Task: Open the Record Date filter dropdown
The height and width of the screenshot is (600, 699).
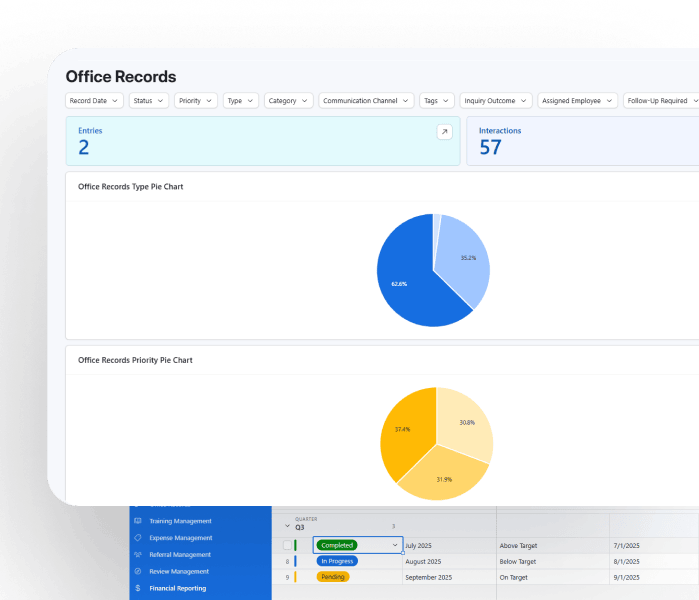Action: coord(94,101)
